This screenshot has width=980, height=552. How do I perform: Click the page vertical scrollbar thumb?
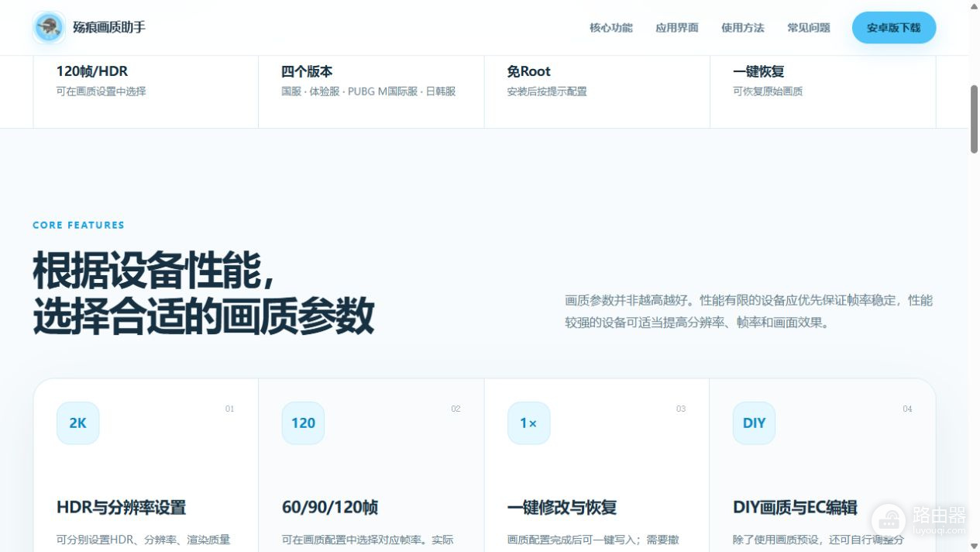[975, 119]
